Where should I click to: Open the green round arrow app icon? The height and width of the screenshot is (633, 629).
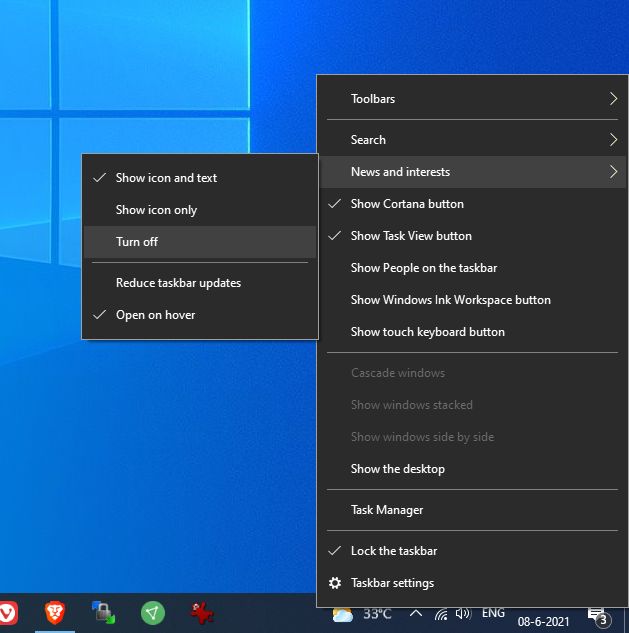pyautogui.click(x=153, y=613)
